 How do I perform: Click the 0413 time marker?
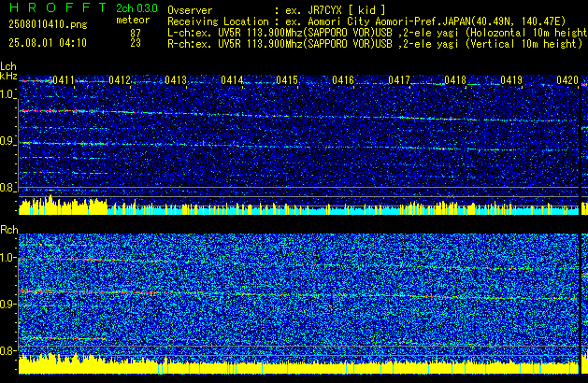[x=176, y=80]
